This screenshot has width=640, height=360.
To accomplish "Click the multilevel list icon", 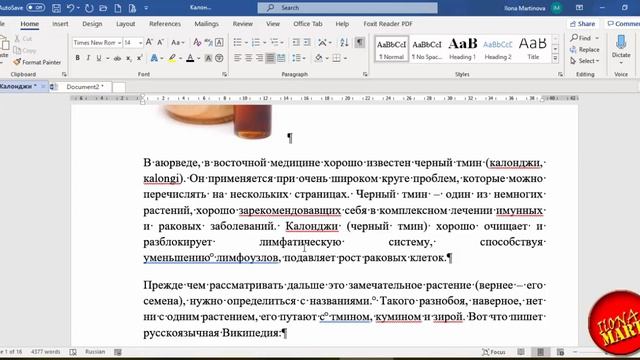I will point(274,42).
